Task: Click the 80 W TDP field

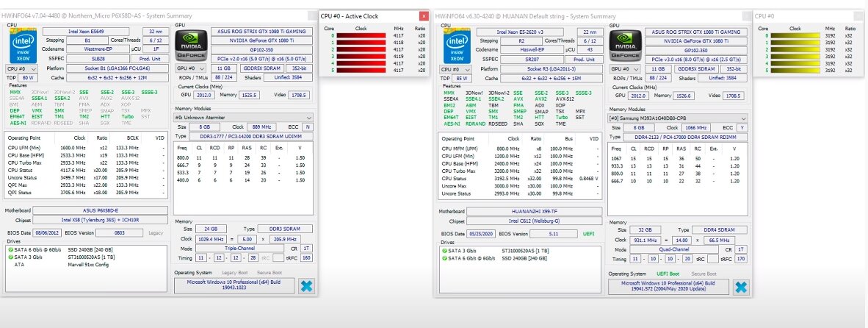Action: click(29, 78)
